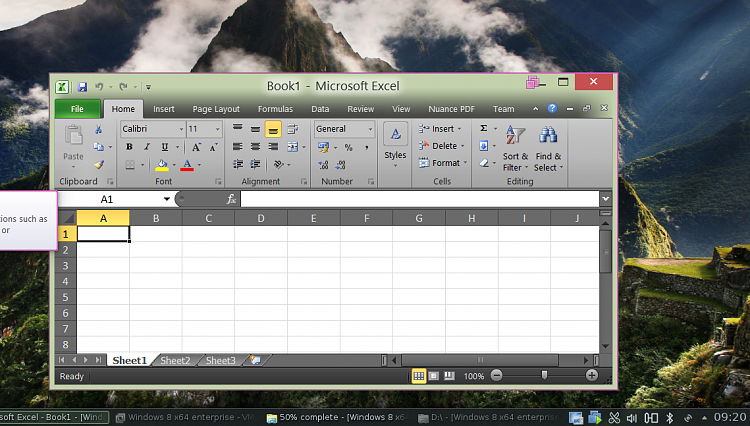Toggle bottom align for cells
The image size is (750, 426).
click(273, 129)
